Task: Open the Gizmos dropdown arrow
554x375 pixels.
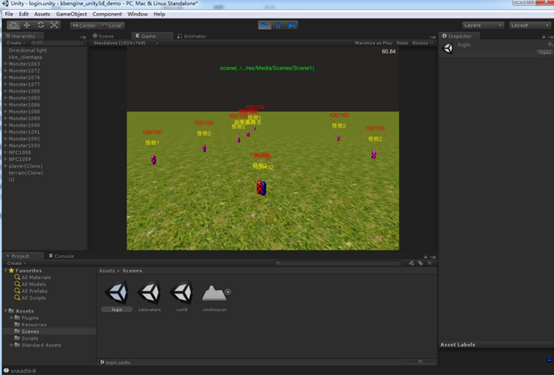Action: coord(432,43)
